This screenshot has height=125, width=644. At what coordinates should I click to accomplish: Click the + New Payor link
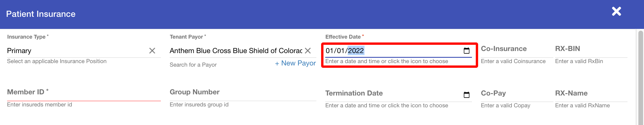click(295, 63)
